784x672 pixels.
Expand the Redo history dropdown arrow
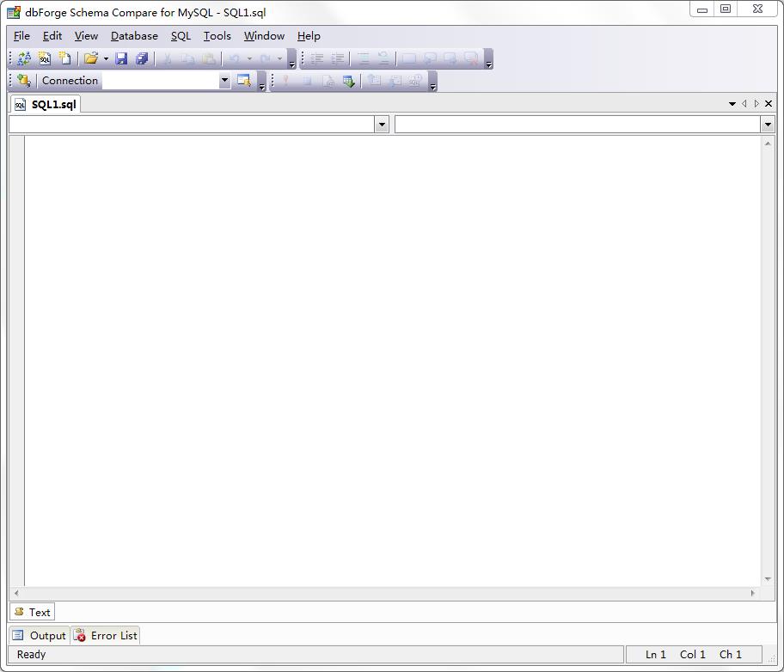tap(280, 58)
